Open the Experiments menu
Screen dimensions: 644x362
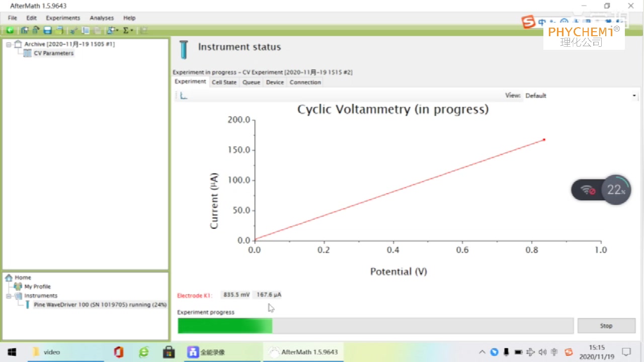pyautogui.click(x=63, y=18)
